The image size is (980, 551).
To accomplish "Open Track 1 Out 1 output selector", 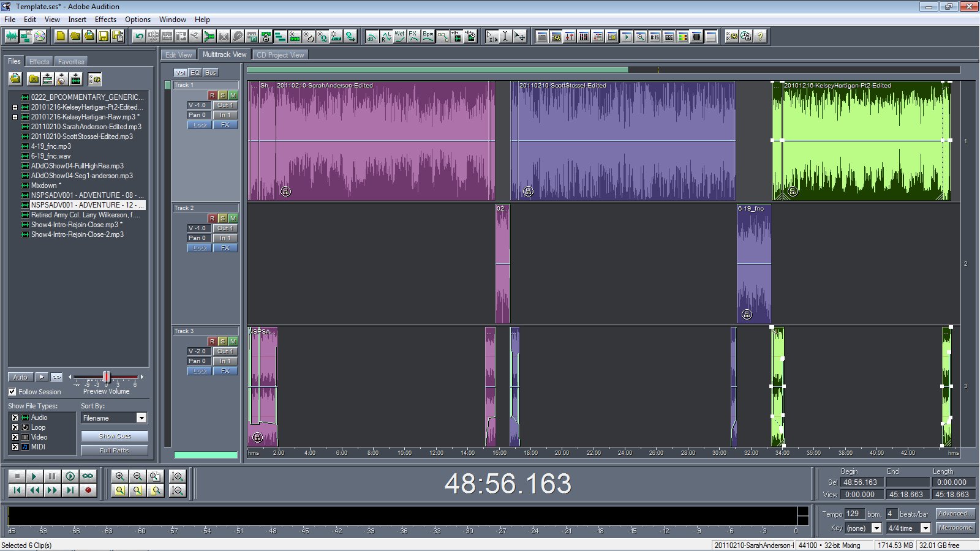I will pos(225,105).
